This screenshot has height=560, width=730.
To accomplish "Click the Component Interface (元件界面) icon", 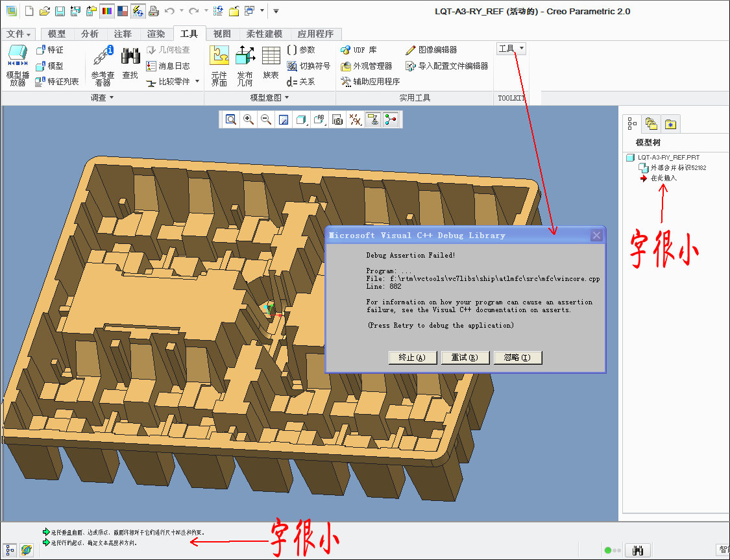I will click(x=219, y=65).
